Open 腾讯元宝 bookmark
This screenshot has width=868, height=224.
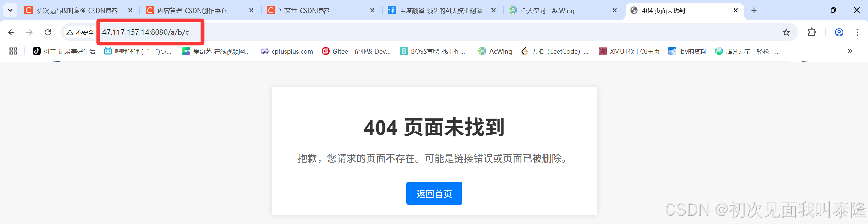(x=748, y=51)
